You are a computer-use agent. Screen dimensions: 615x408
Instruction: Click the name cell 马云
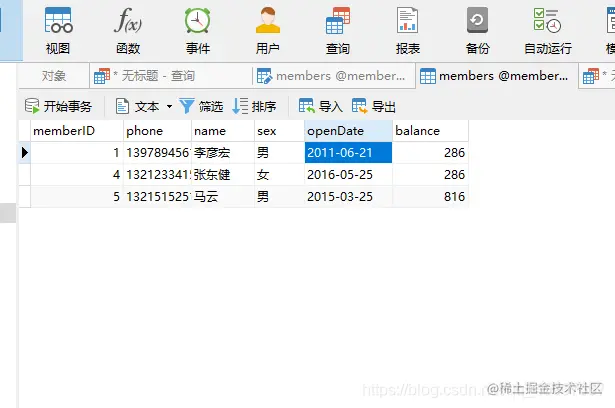(x=223, y=196)
